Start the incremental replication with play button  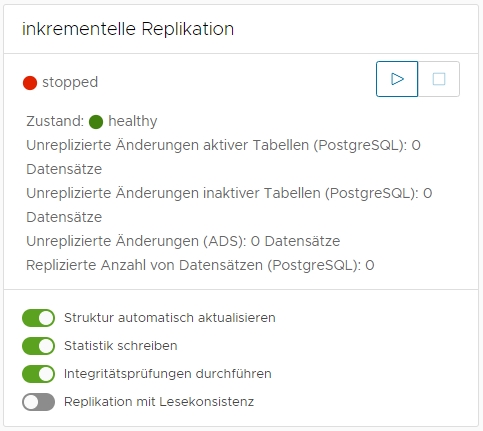(x=397, y=79)
